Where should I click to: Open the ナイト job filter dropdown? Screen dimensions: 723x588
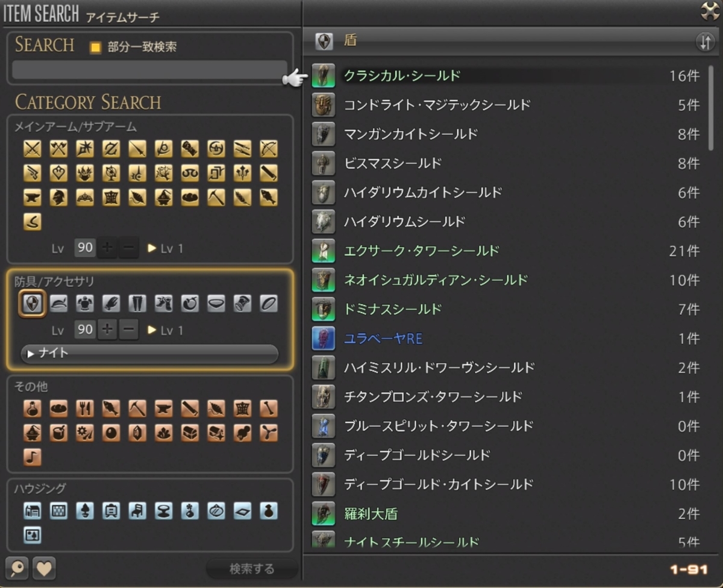point(149,354)
